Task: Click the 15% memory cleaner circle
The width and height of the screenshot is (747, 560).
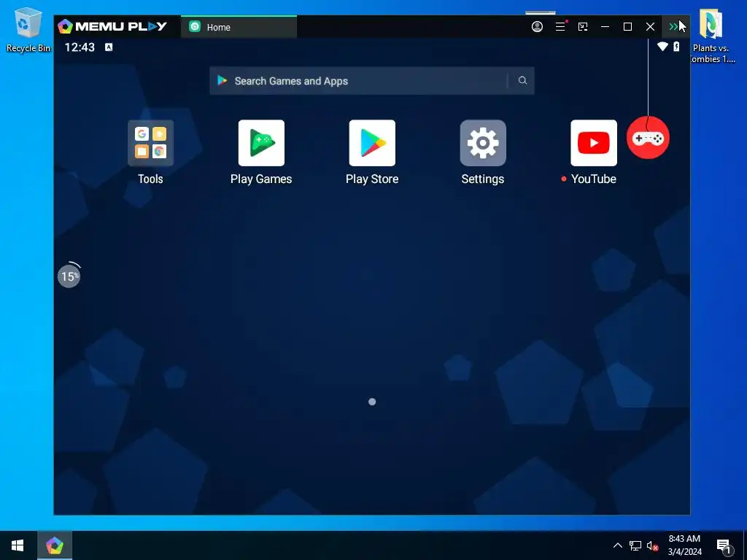Action: (69, 276)
